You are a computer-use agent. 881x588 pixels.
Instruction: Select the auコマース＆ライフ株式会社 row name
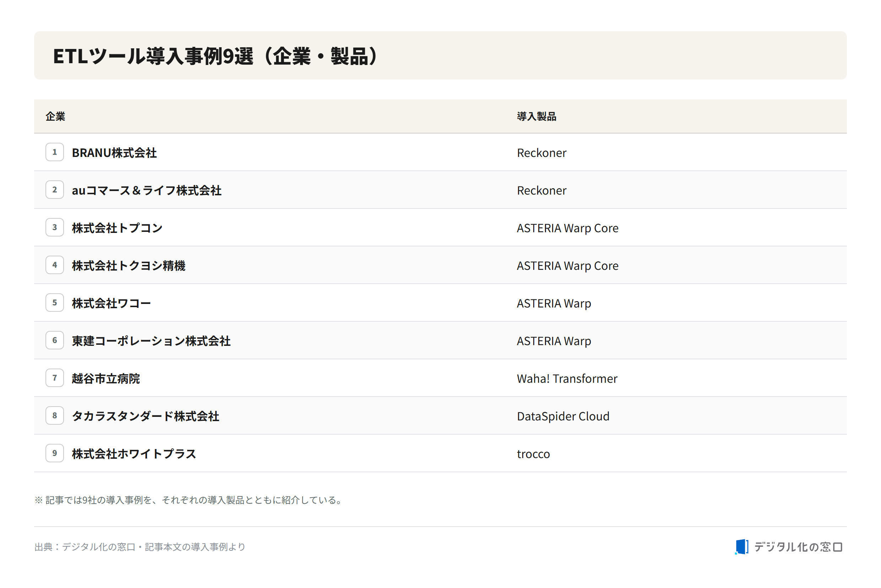[x=147, y=190]
